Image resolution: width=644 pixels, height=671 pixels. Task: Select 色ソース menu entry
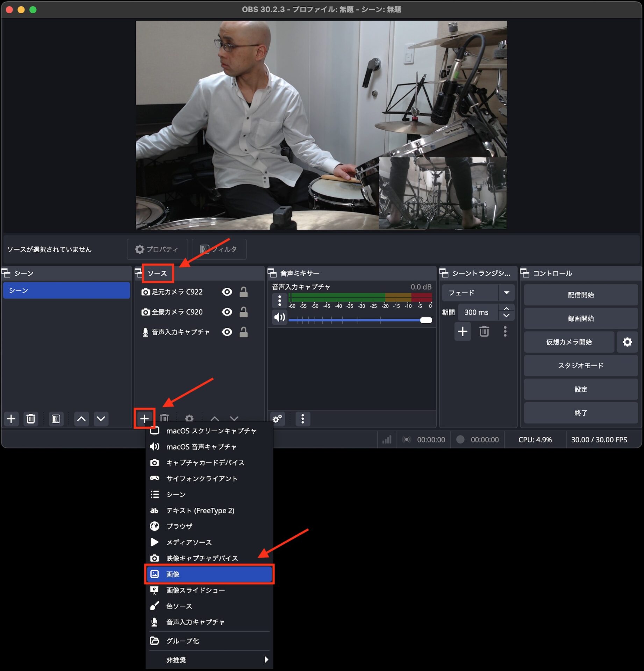point(209,606)
